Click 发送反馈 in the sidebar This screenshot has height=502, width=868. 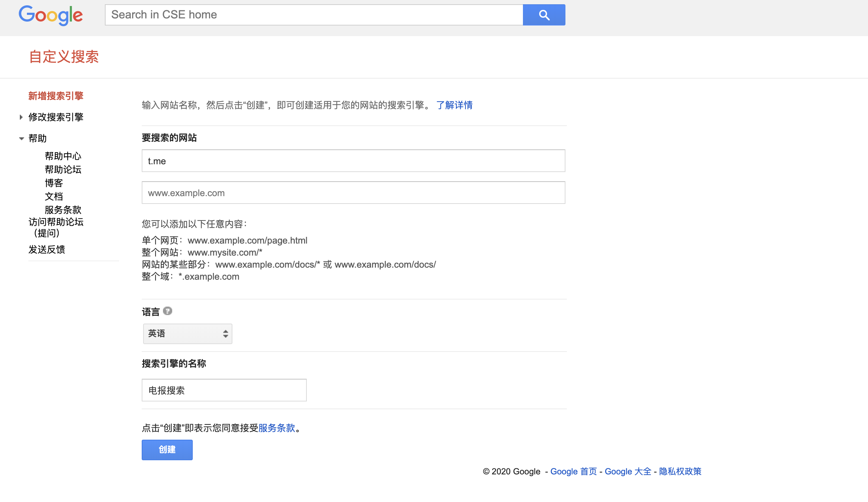pos(47,250)
